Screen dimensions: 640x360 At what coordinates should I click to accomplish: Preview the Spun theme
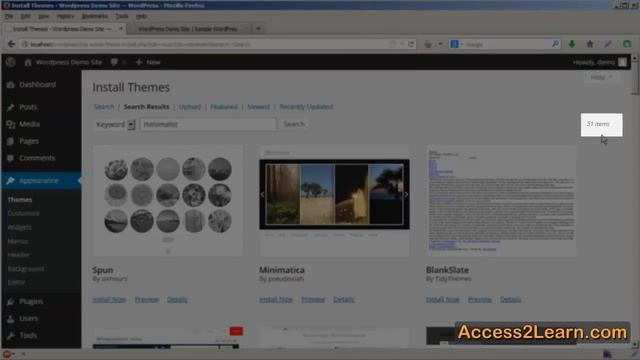click(x=147, y=300)
